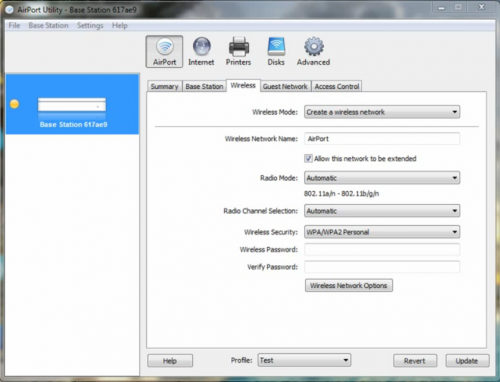
Task: Toggle Allow this network to be extended
Action: pos(308,158)
